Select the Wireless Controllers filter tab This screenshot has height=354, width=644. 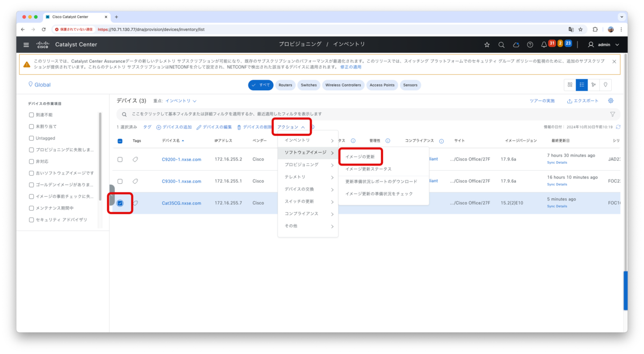pyautogui.click(x=343, y=85)
